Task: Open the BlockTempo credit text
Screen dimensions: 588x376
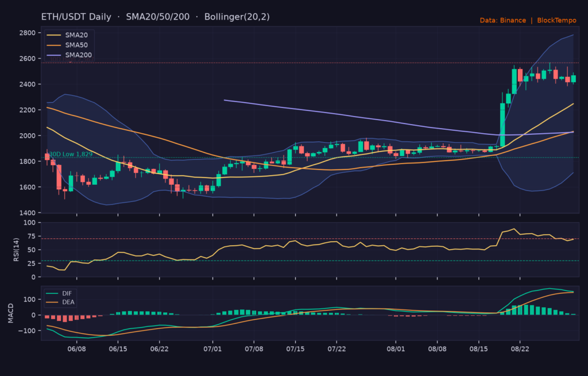Action: click(x=556, y=20)
